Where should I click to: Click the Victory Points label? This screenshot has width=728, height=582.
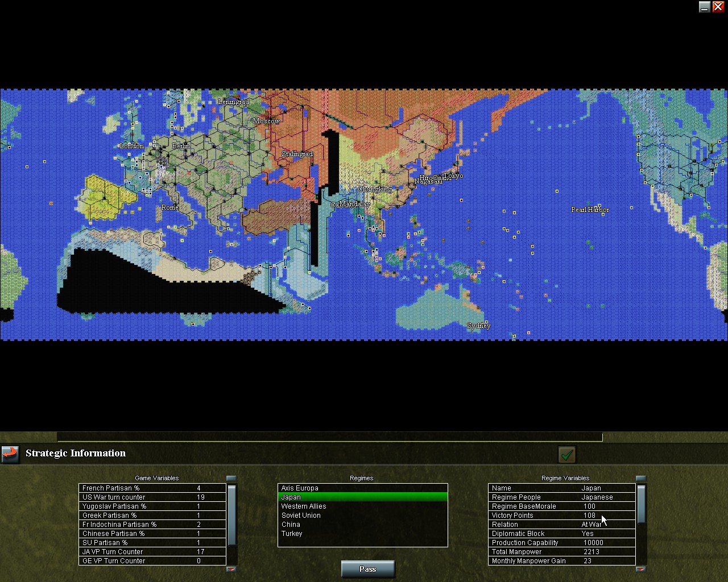tap(512, 516)
